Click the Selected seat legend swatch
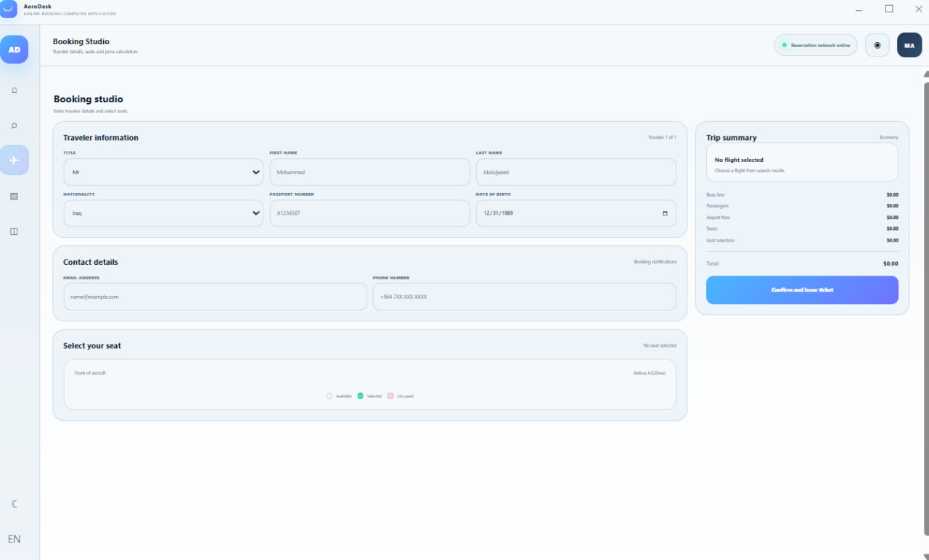This screenshot has height=560, width=929. coord(361,396)
